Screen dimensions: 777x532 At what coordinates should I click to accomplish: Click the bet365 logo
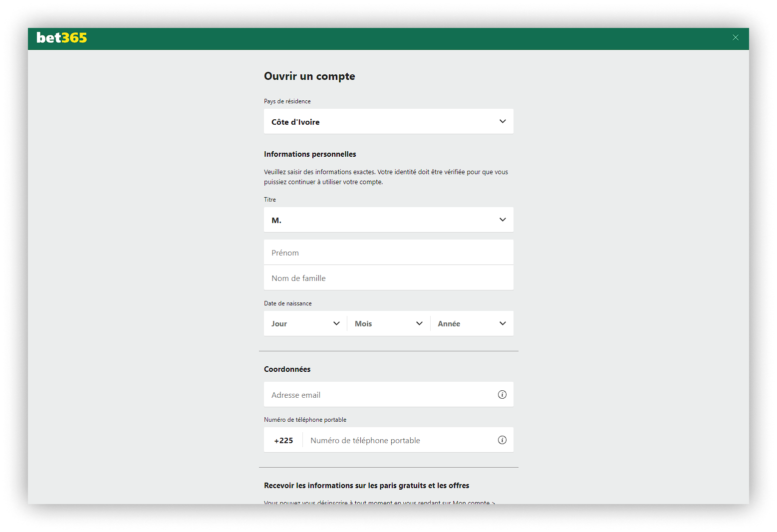click(x=61, y=37)
